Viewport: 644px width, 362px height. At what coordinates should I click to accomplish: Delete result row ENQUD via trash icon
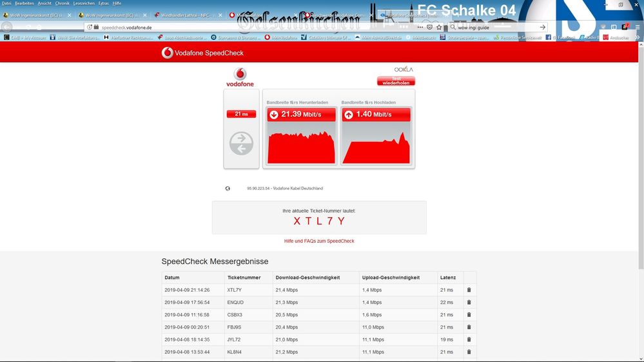pos(469,302)
